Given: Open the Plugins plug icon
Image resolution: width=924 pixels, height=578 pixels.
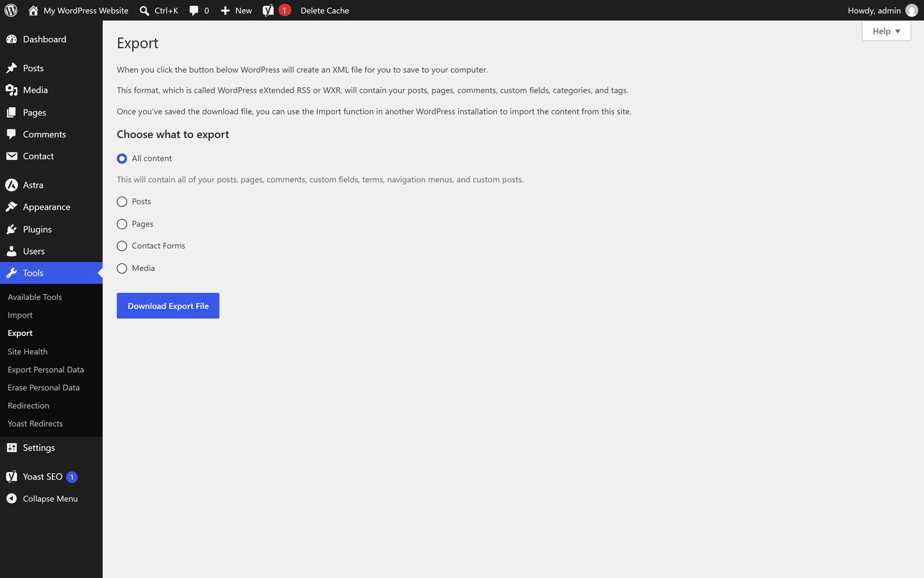Looking at the screenshot, I should click(12, 229).
